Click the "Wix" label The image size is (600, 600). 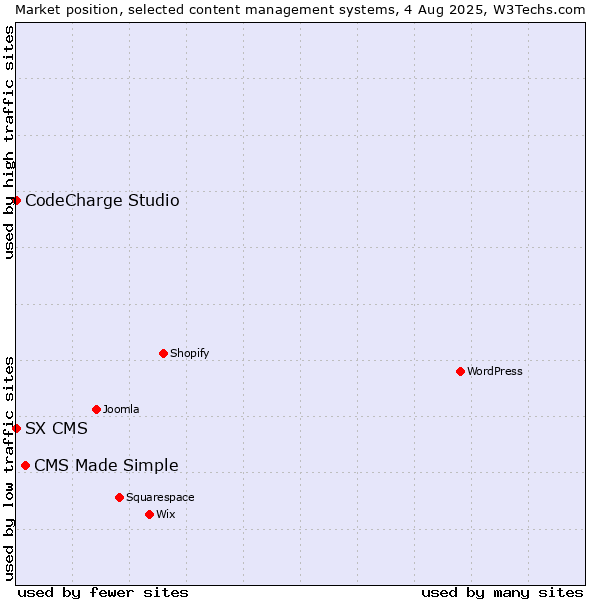click(166, 514)
